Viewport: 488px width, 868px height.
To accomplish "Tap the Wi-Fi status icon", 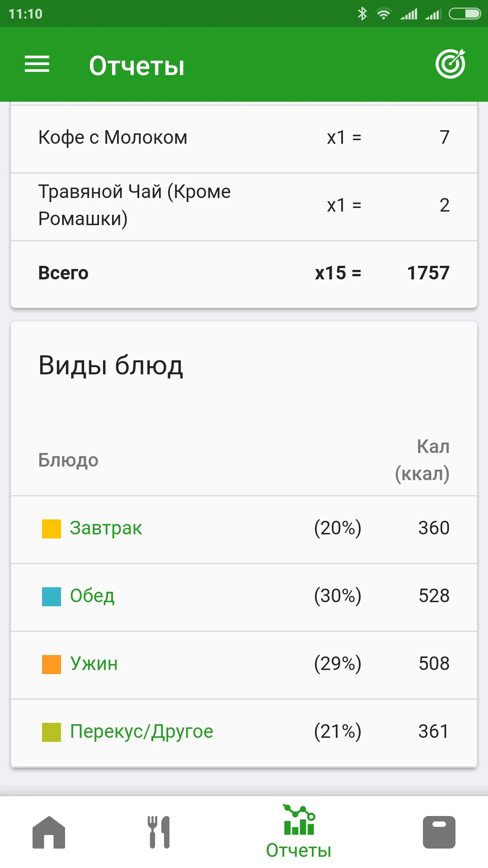I will [384, 14].
